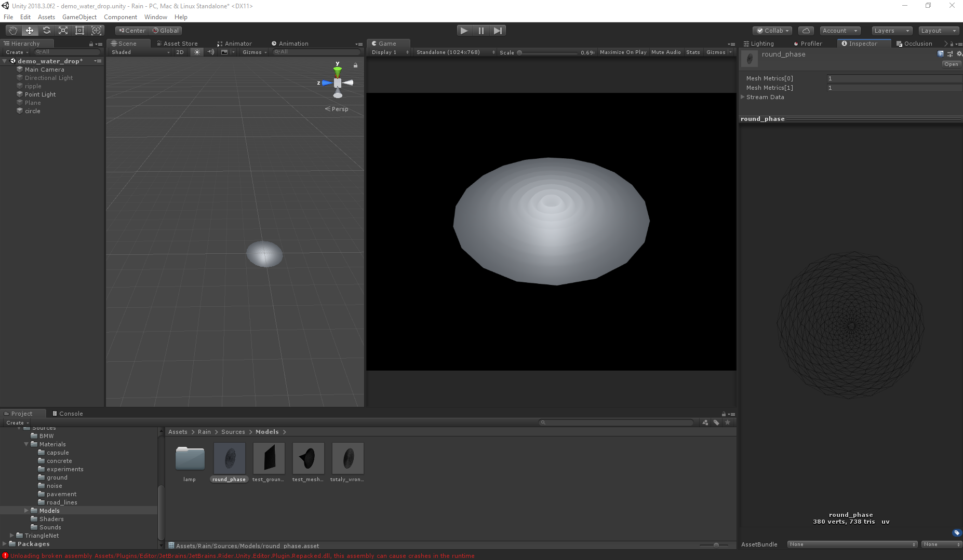
Task: Toggle scene audio in Scene view
Action: (x=210, y=52)
